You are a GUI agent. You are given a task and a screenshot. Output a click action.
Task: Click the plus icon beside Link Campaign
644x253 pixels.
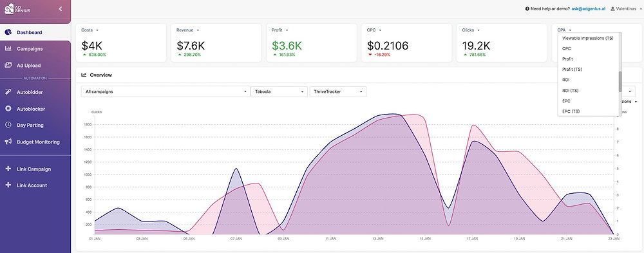click(8, 169)
